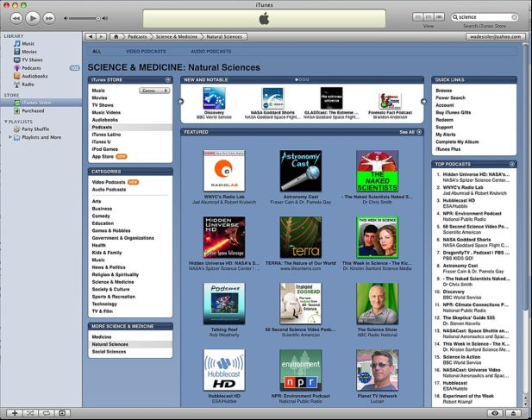Open the wadesisler@yahoo.com account button
This screenshot has width=532, height=420.
pyautogui.click(x=496, y=36)
